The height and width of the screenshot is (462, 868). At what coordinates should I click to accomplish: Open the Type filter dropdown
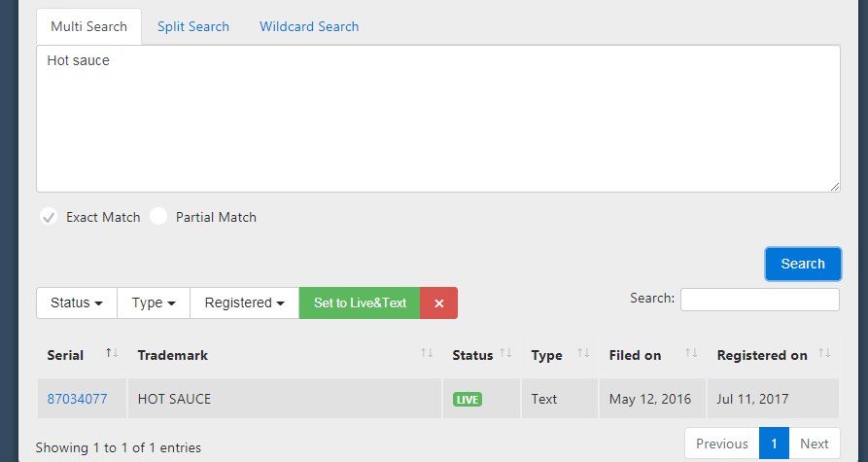154,303
